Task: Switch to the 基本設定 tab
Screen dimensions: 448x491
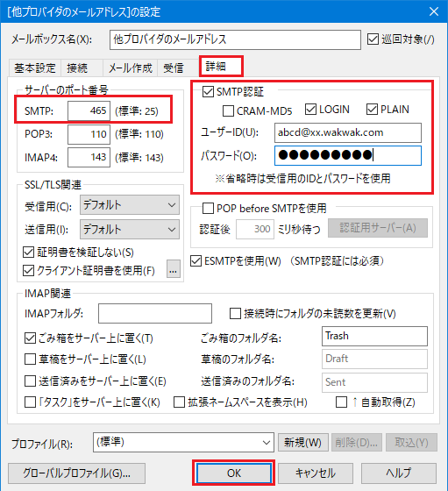Action: [x=35, y=68]
